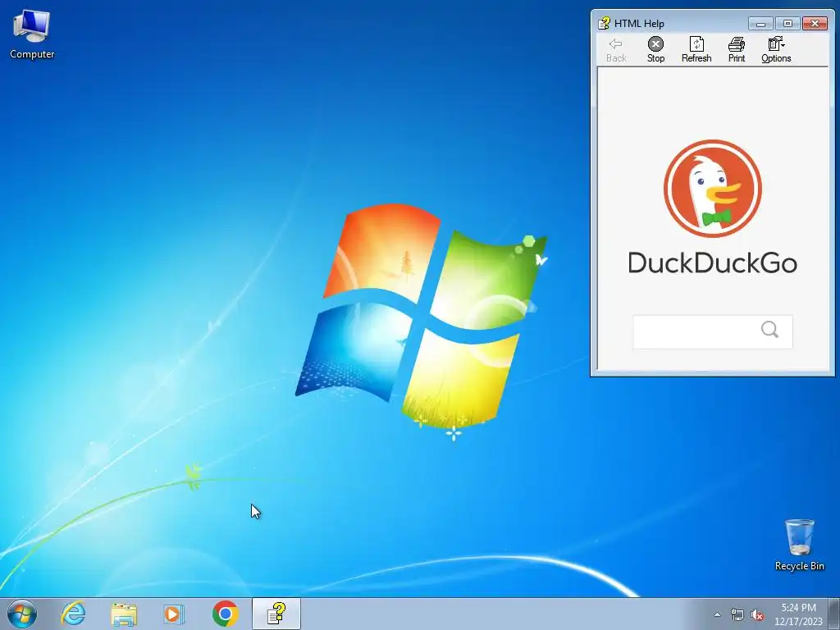This screenshot has width=840, height=630.
Task: Click the DuckDuckGo wordmark text
Action: tap(713, 262)
